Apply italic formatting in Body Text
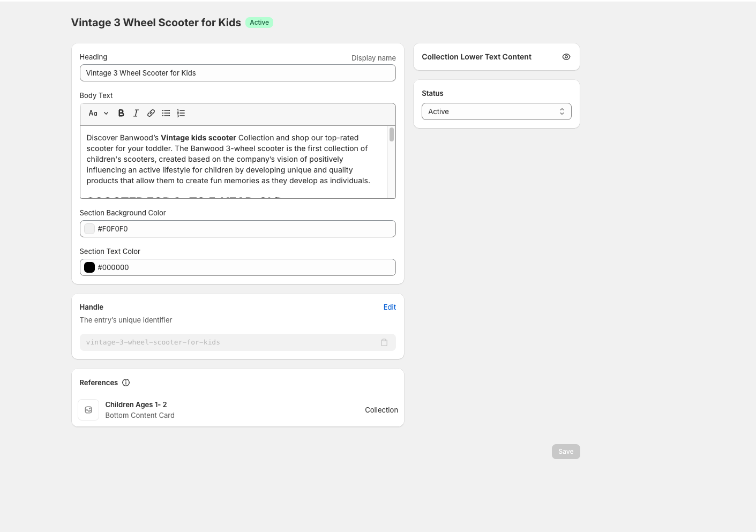The height and width of the screenshot is (532, 756). [x=136, y=113]
